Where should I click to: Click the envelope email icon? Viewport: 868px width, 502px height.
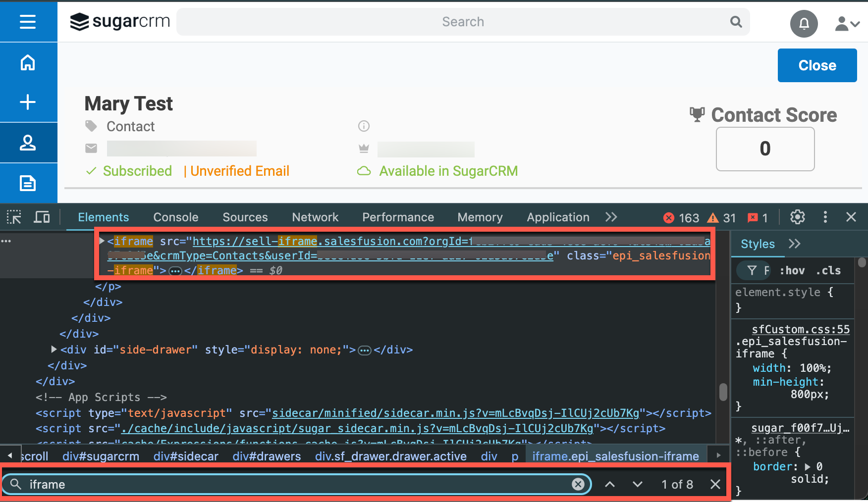pyautogui.click(x=91, y=148)
